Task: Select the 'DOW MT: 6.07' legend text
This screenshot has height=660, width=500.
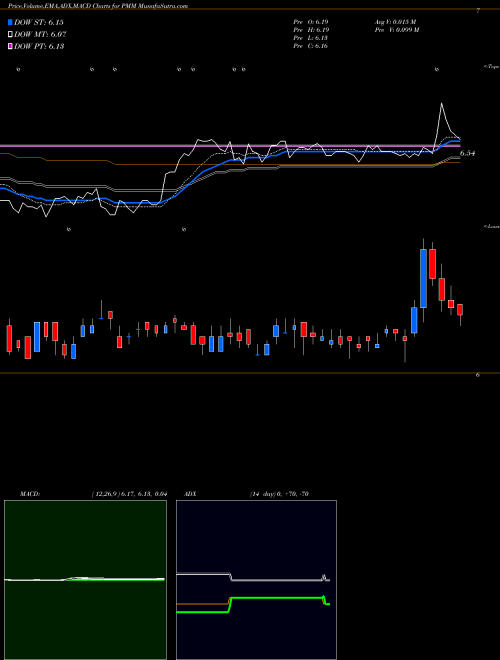Action: [x=40, y=35]
